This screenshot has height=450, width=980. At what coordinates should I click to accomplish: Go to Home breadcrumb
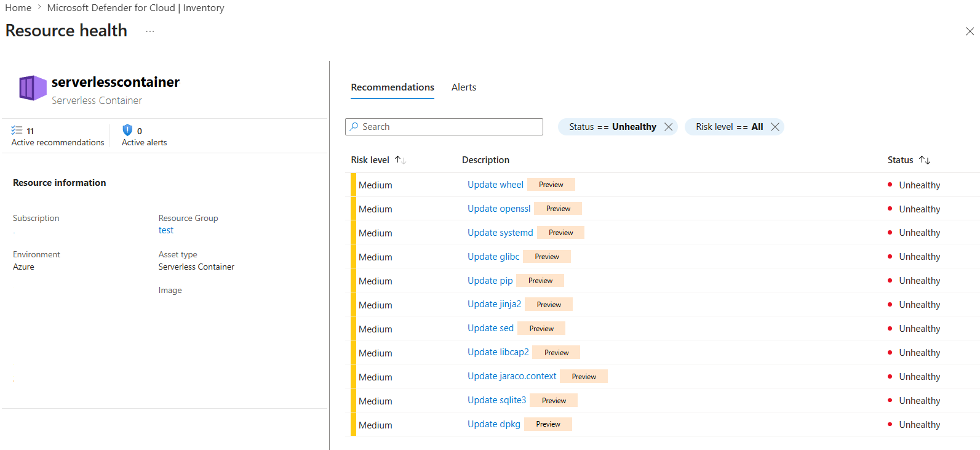coord(18,8)
